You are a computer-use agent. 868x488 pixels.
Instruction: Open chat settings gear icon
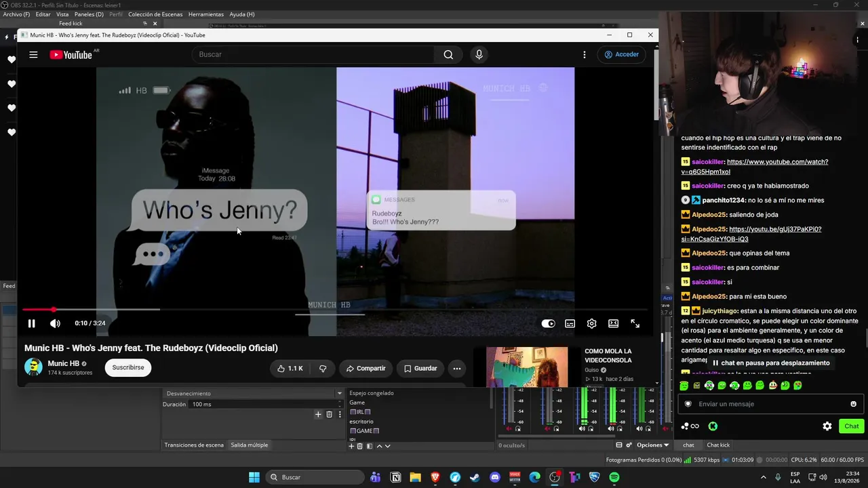pos(827,426)
